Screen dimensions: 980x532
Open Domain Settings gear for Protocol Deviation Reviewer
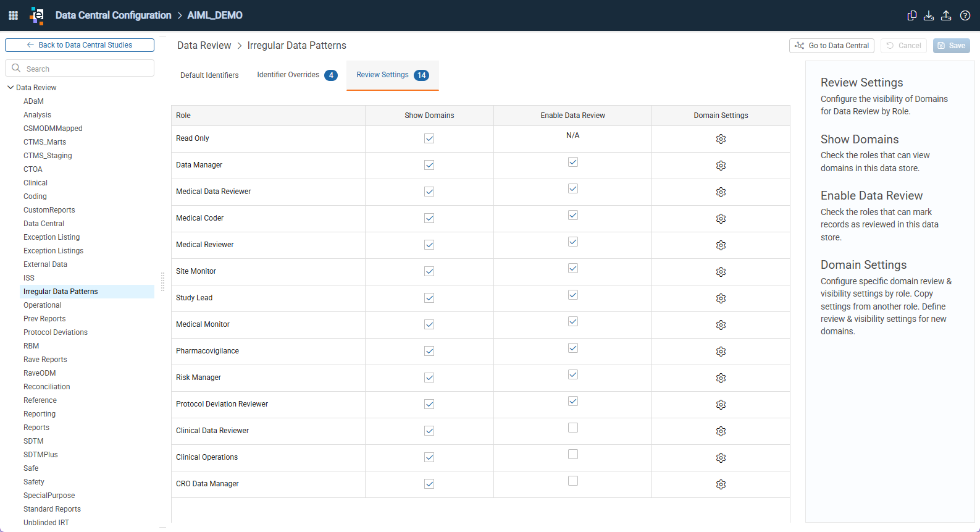(x=721, y=405)
